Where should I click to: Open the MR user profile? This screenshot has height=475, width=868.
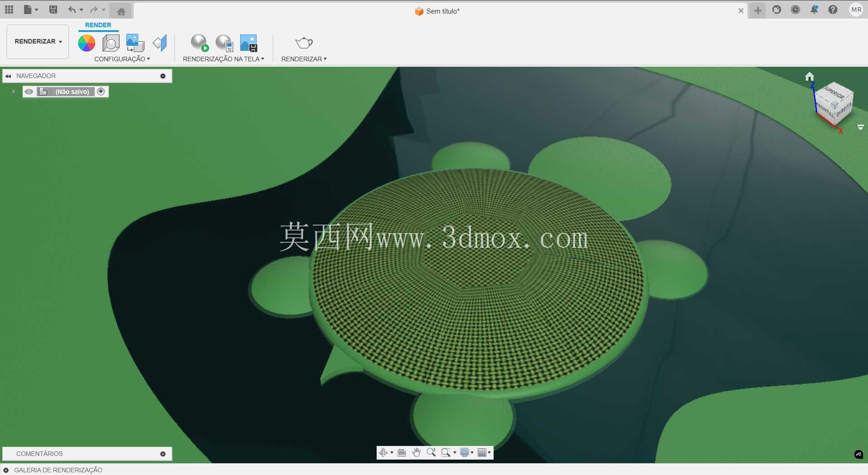click(856, 10)
